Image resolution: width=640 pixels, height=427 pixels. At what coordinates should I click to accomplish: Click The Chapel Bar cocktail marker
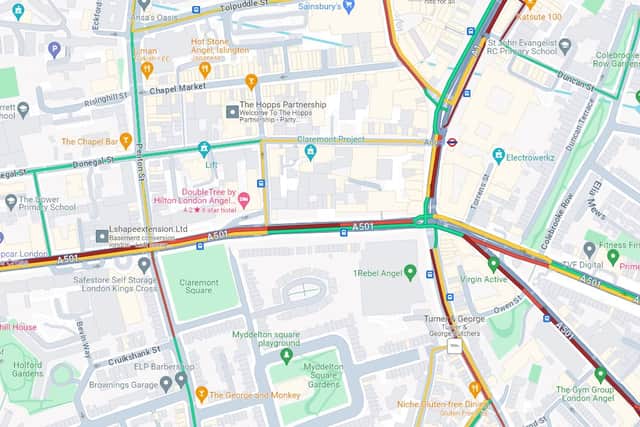pyautogui.click(x=126, y=141)
